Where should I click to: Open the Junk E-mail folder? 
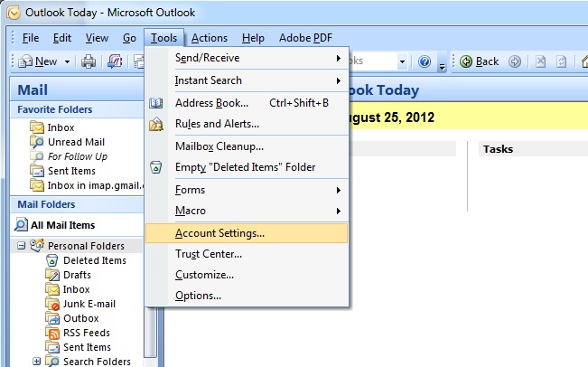(89, 304)
